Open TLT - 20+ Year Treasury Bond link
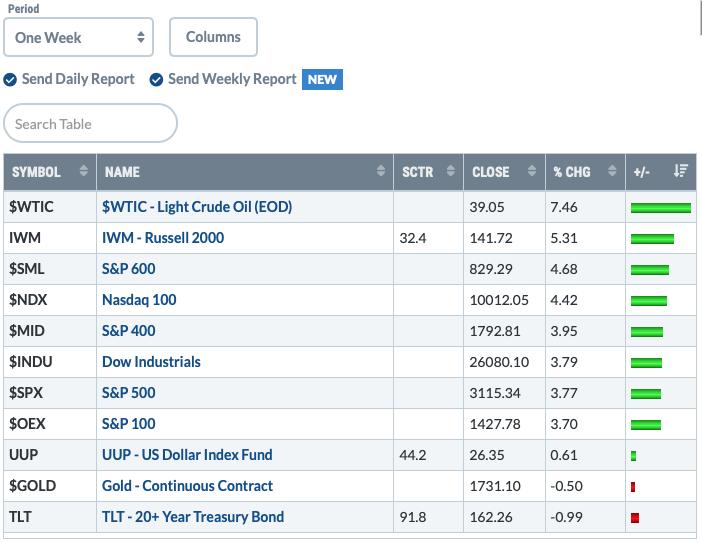This screenshot has height=543, width=702. 193,517
